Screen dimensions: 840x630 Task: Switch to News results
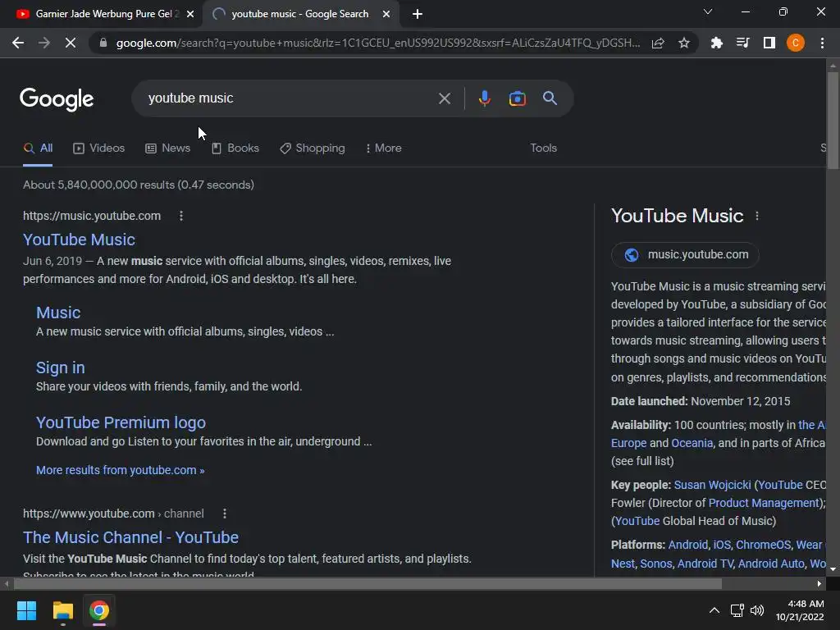(167, 148)
